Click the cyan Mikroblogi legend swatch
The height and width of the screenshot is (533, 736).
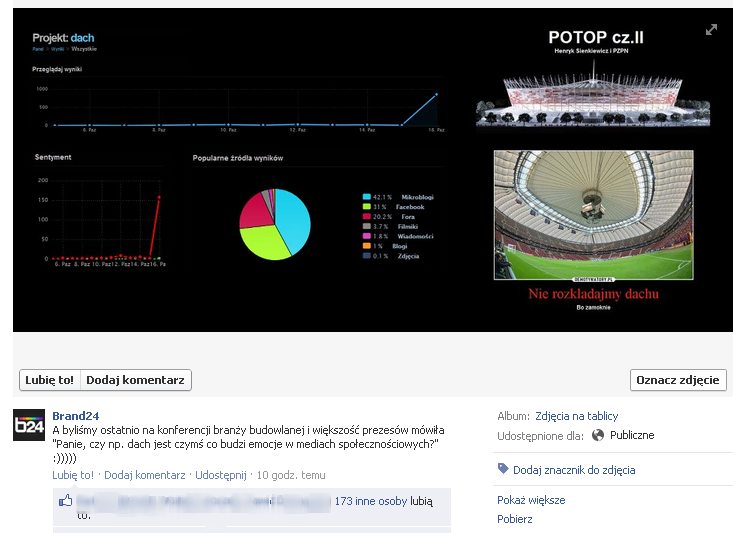click(x=367, y=197)
